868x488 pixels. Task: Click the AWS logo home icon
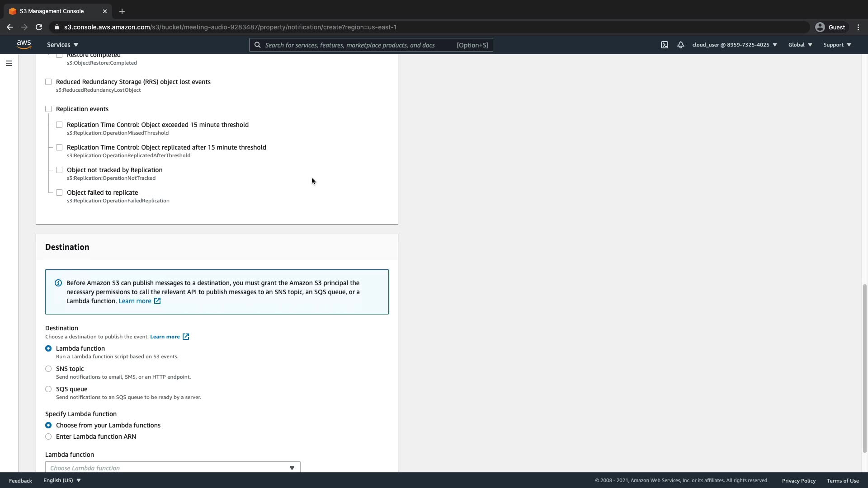coord(24,44)
